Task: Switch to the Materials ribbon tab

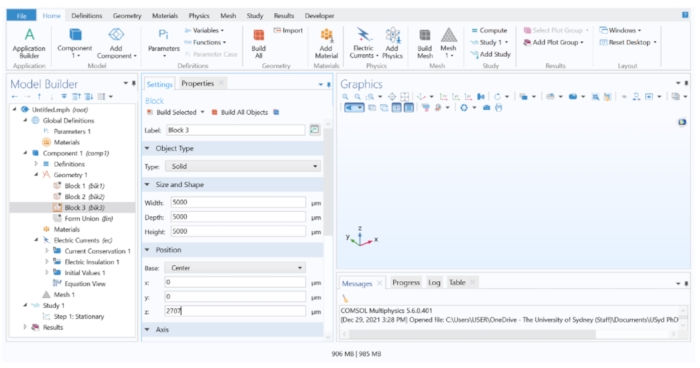Action: pos(165,16)
